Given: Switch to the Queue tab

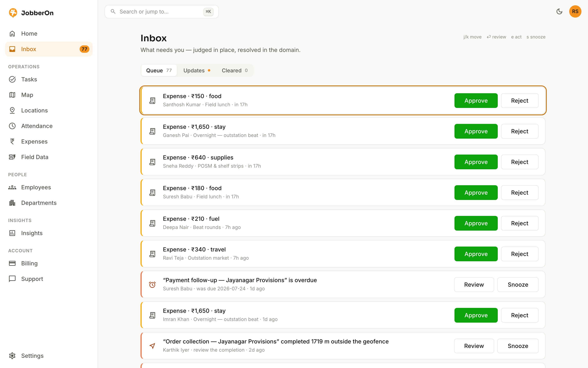Looking at the screenshot, I should click(159, 71).
